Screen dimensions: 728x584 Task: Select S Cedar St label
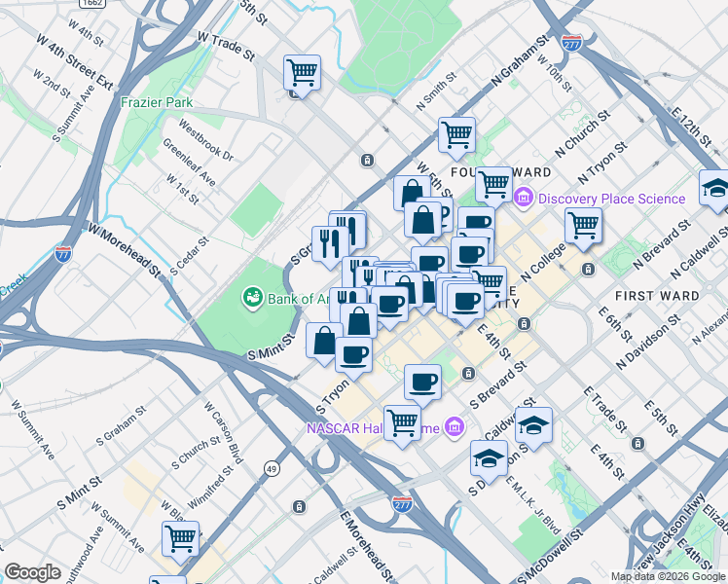(190, 256)
